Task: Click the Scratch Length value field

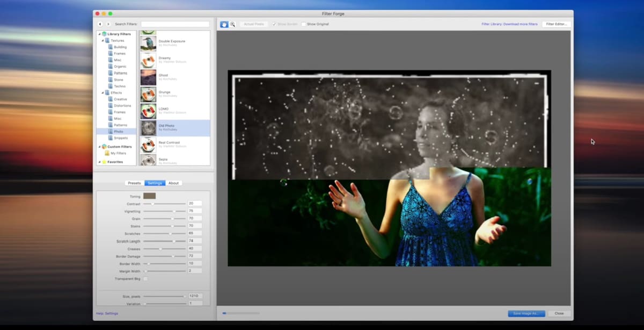Action: click(x=195, y=241)
